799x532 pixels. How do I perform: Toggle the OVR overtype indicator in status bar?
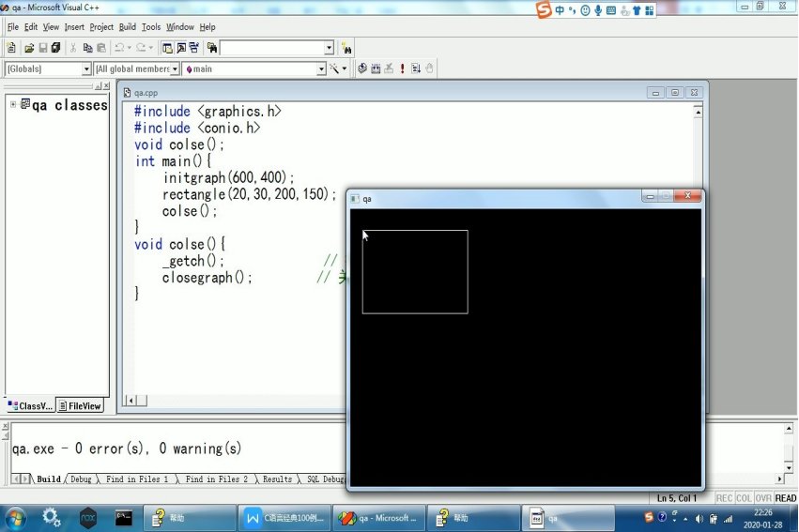coord(763,498)
